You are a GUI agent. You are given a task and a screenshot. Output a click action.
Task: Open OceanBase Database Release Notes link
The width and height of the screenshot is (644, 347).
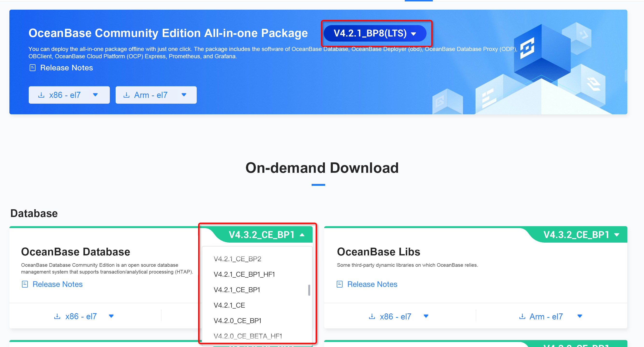pyautogui.click(x=57, y=284)
